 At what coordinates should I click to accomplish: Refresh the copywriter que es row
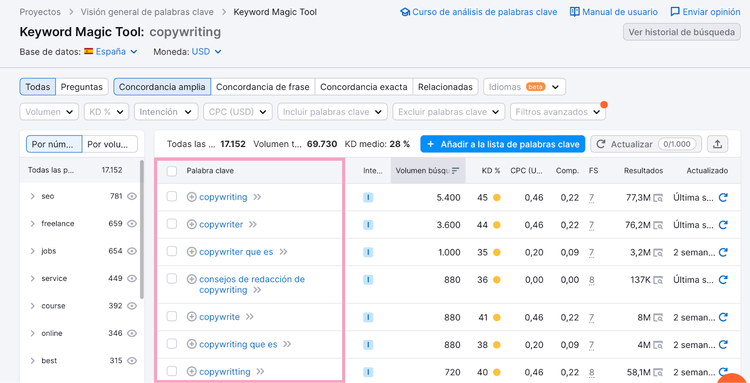723,252
